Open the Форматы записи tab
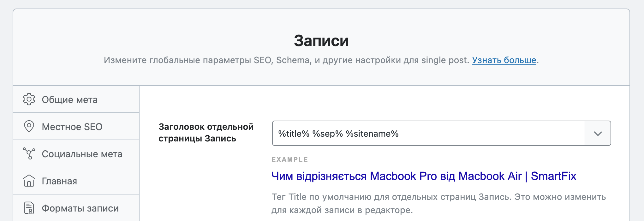The height and width of the screenshot is (221, 644). click(x=76, y=208)
